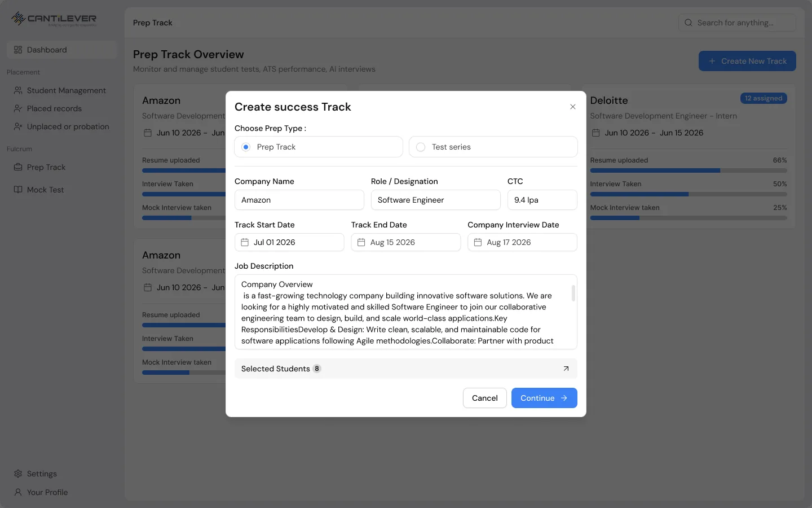The width and height of the screenshot is (812, 508).
Task: Open Unplaced or probation in the sidebar
Action: click(x=61, y=126)
